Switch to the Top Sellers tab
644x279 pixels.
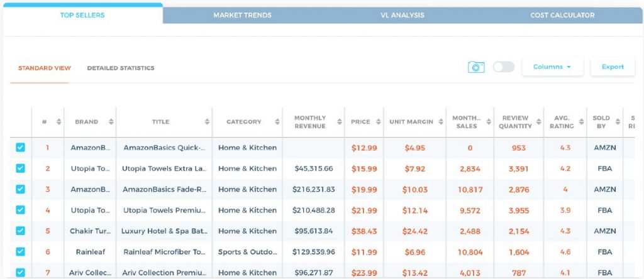click(x=82, y=15)
